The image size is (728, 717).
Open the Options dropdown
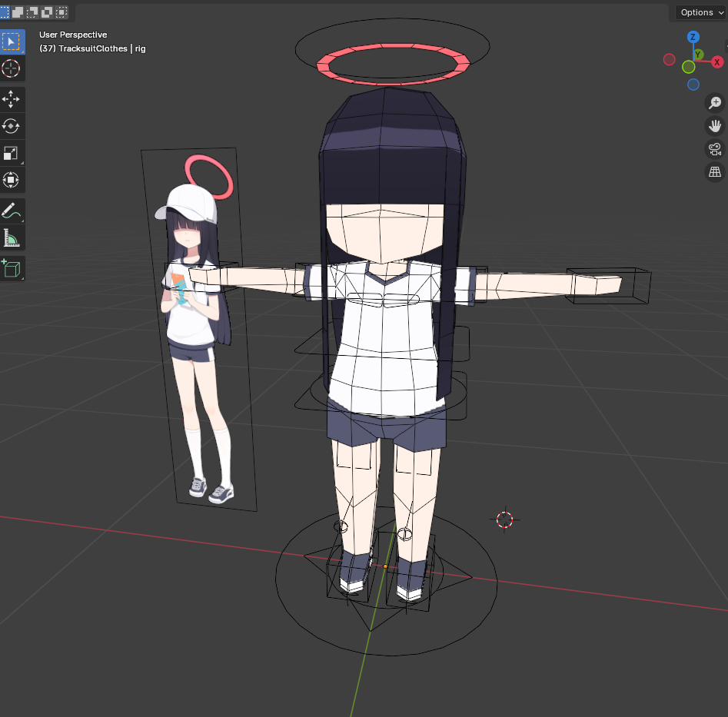point(701,12)
